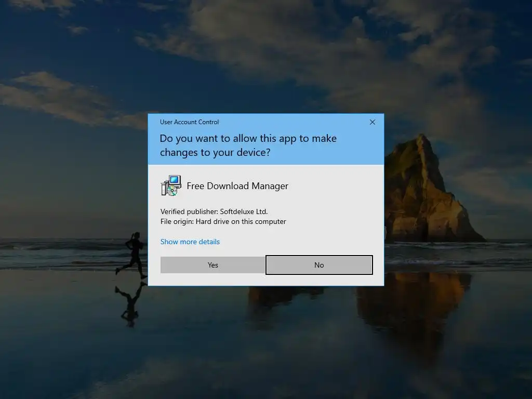Screen dimensions: 532x399
Task: Close the User Account Control dialog
Action: [x=372, y=122]
